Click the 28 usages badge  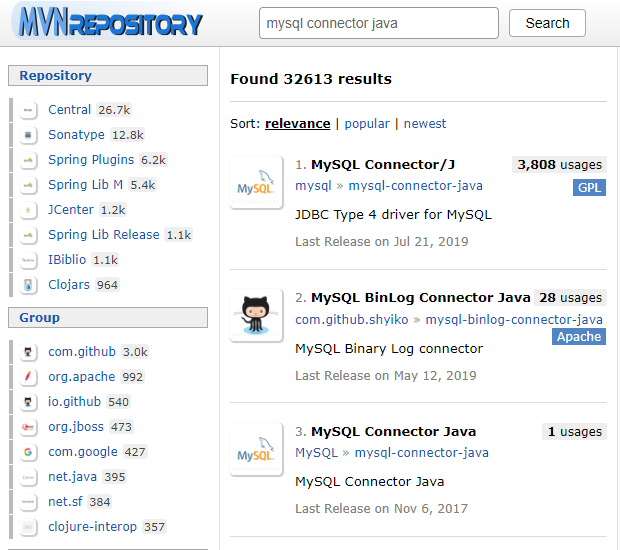(570, 297)
